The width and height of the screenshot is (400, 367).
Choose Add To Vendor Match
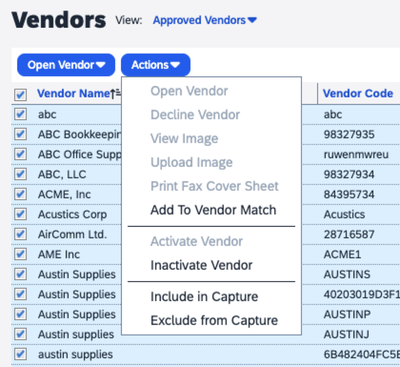click(x=213, y=210)
